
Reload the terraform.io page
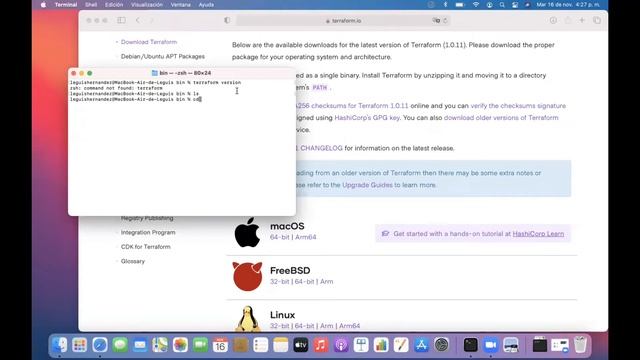[x=445, y=20]
